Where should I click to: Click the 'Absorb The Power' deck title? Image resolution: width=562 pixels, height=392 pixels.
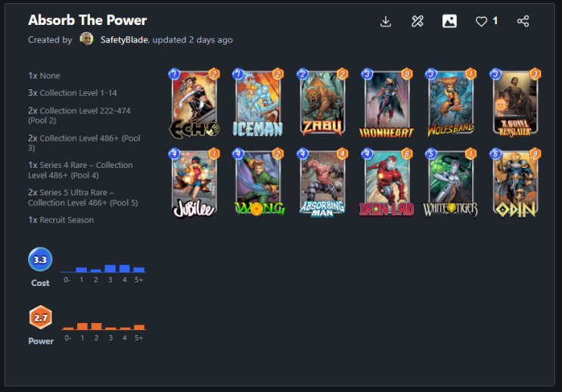point(88,20)
